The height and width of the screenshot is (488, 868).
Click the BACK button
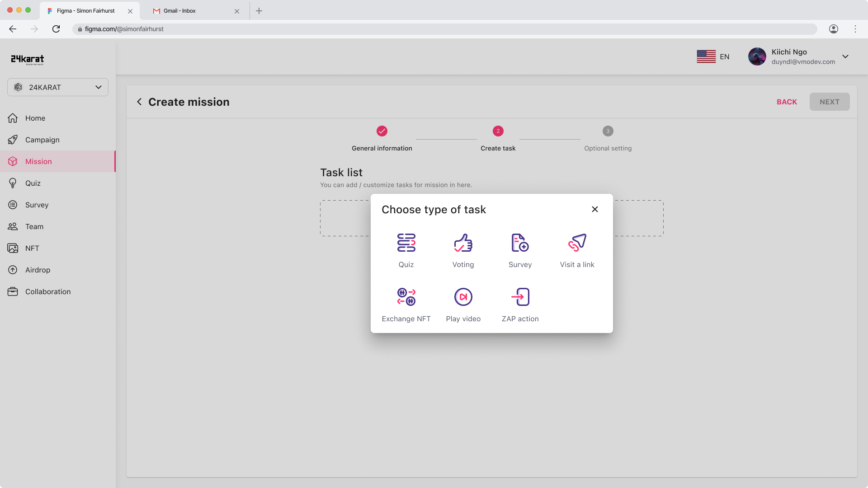tap(787, 102)
